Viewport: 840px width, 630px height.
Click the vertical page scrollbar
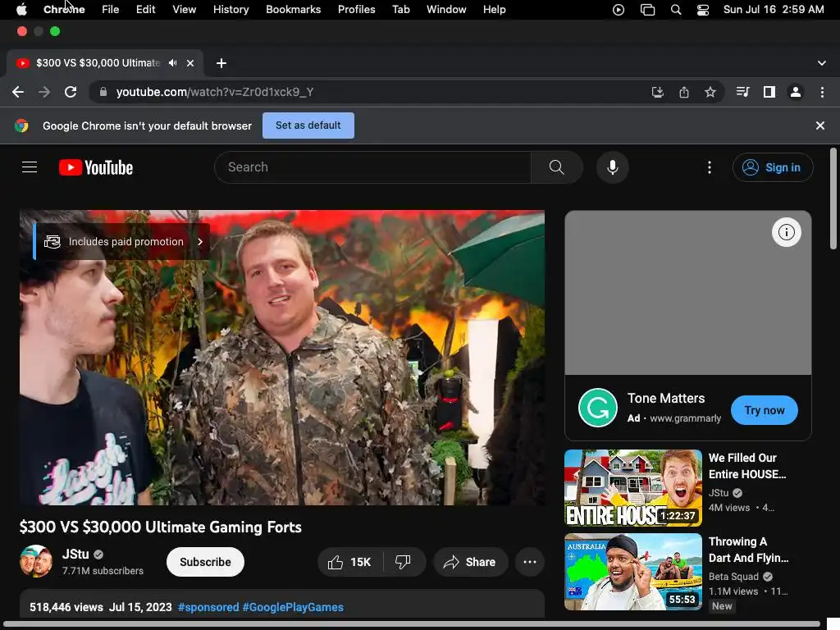pyautogui.click(x=833, y=199)
